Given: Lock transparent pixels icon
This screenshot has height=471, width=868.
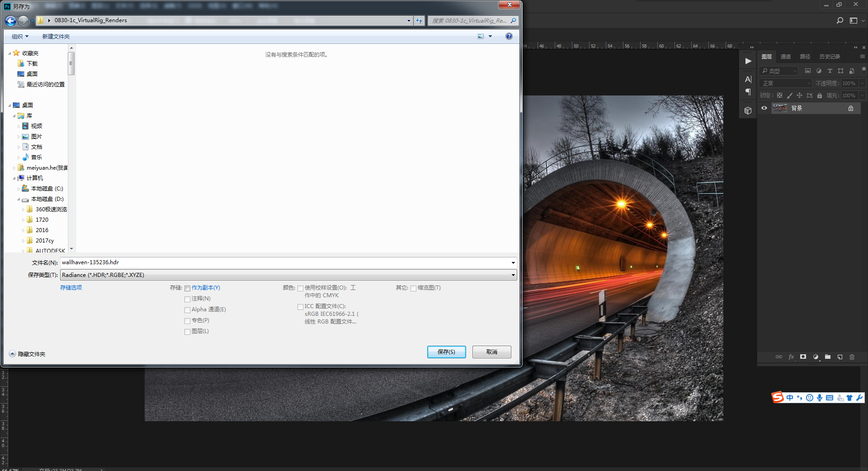Looking at the screenshot, I should pos(779,95).
